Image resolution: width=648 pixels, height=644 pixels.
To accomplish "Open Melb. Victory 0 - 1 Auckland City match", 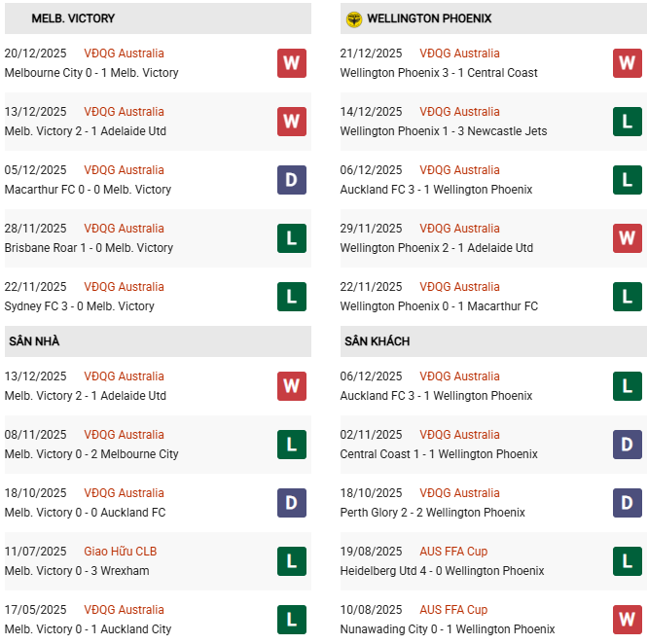I will [x=88, y=629].
